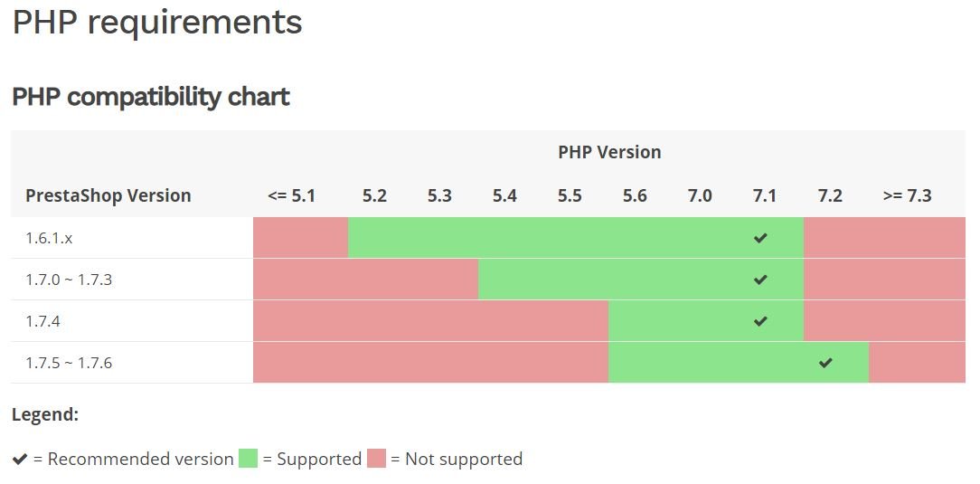The width and height of the screenshot is (980, 484).
Task: Click the 7.1 column header
Action: (x=765, y=195)
